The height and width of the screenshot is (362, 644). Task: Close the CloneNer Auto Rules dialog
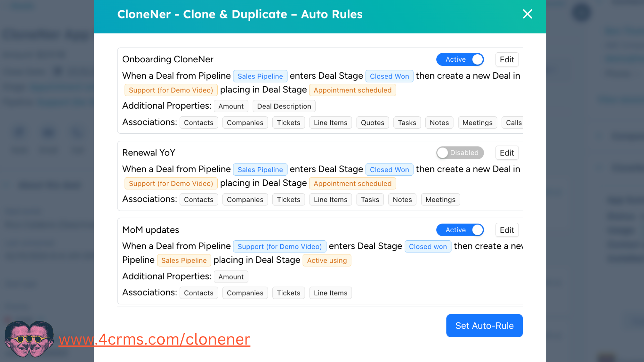(x=527, y=14)
